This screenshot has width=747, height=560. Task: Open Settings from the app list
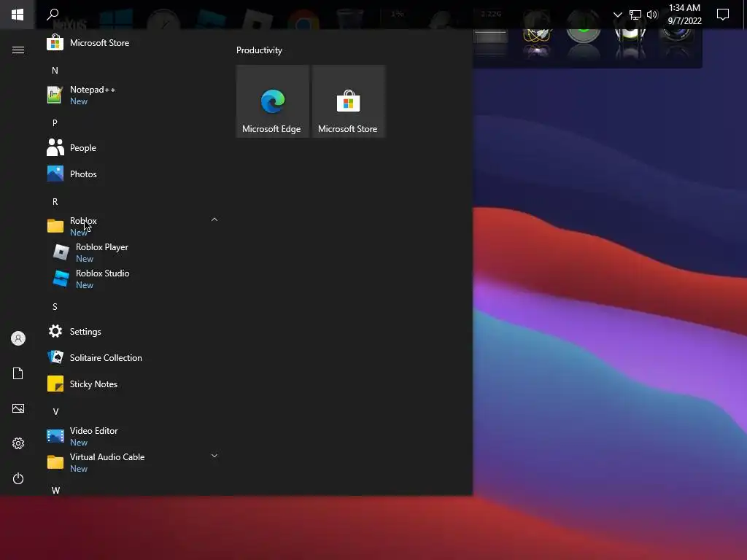[x=133, y=332]
